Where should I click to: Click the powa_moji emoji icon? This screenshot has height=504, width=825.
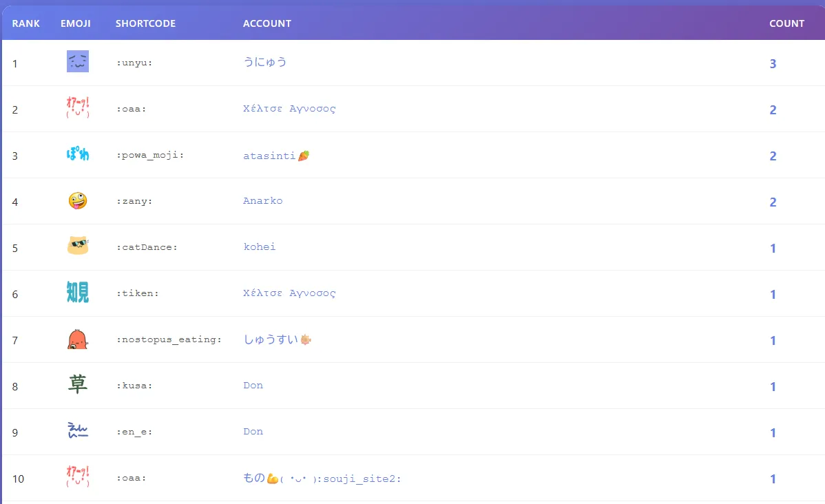click(78, 155)
